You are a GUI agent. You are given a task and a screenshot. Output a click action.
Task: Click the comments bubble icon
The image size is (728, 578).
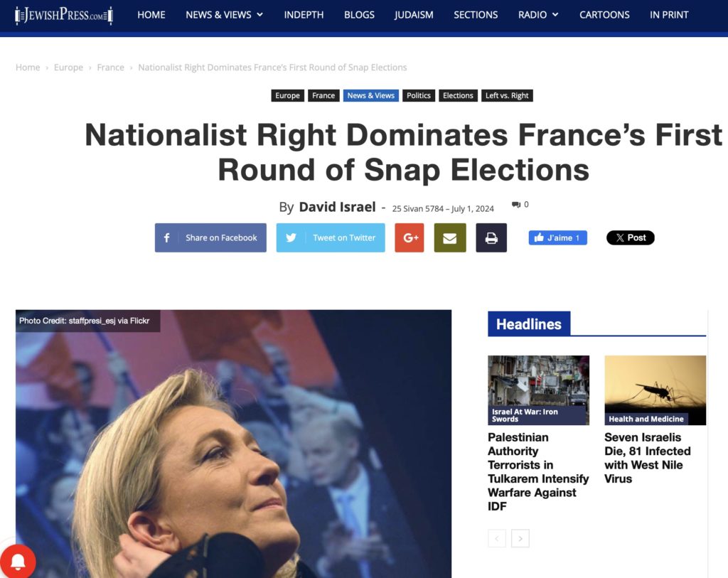(x=516, y=205)
